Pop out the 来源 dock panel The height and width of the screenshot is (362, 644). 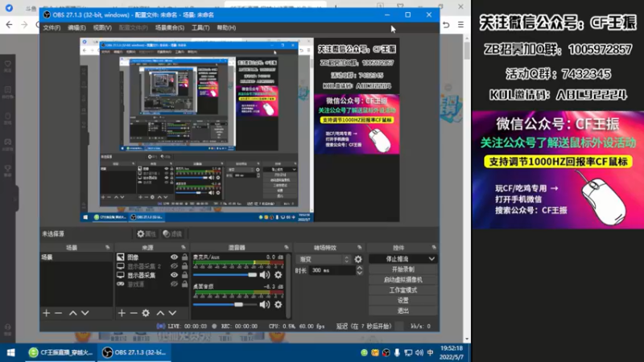coord(184,248)
